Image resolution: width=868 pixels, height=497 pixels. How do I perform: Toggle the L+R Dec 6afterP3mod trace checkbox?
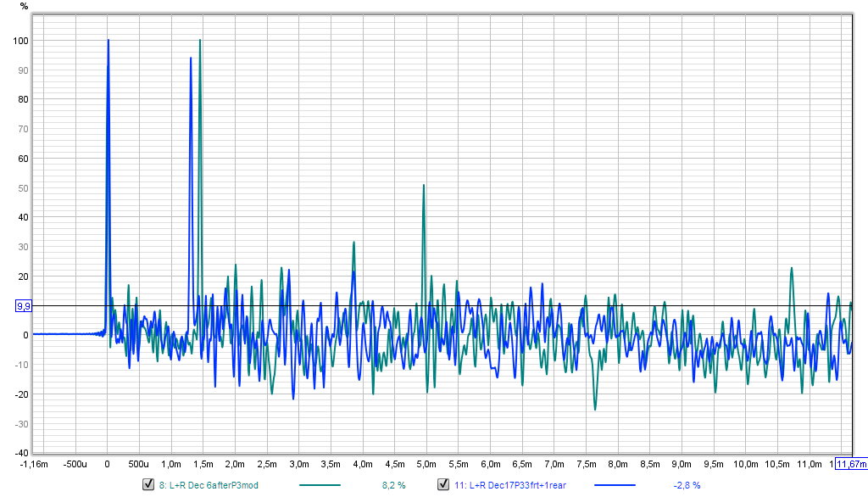[148, 484]
